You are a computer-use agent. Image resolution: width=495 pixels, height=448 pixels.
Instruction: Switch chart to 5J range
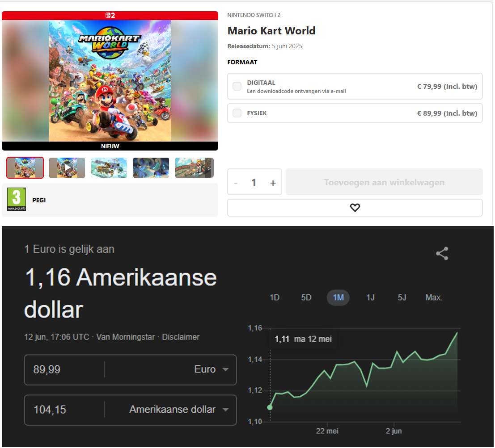[x=402, y=297]
